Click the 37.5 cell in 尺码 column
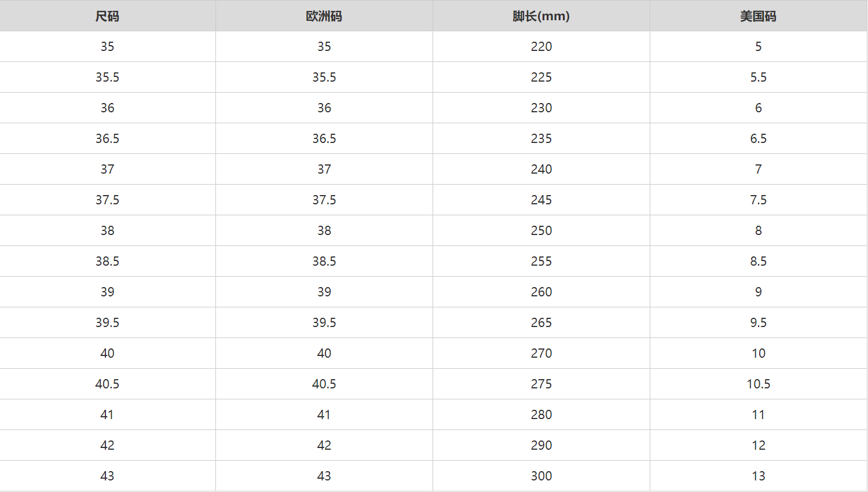 click(x=107, y=200)
